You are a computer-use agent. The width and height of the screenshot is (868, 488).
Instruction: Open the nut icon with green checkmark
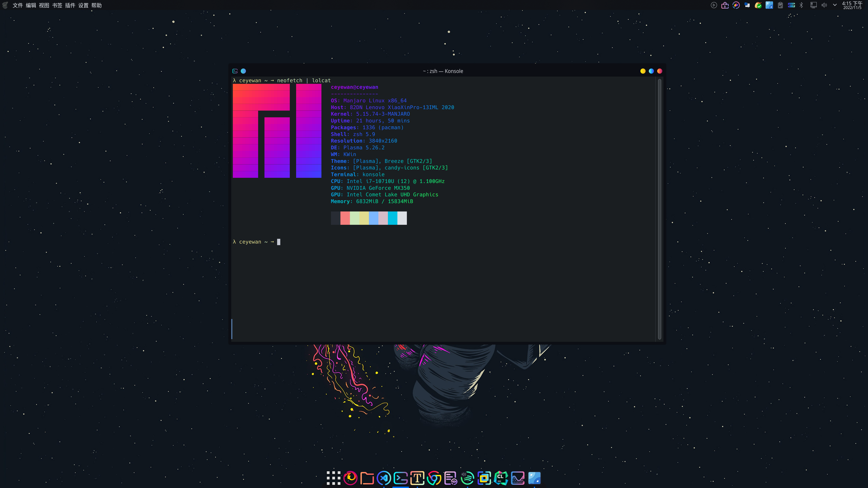(x=758, y=5)
